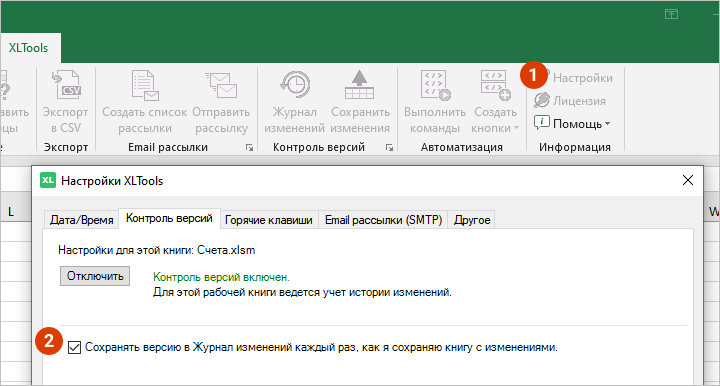The width and height of the screenshot is (720, 386).
Task: Click Execute commands (Выполнить команды) icon
Action: pos(435,85)
